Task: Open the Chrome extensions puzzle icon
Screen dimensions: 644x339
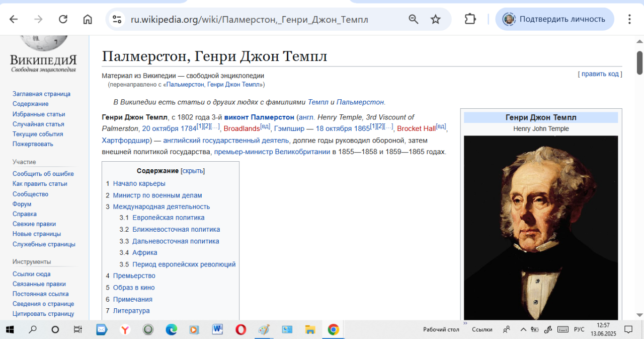Action: click(470, 19)
